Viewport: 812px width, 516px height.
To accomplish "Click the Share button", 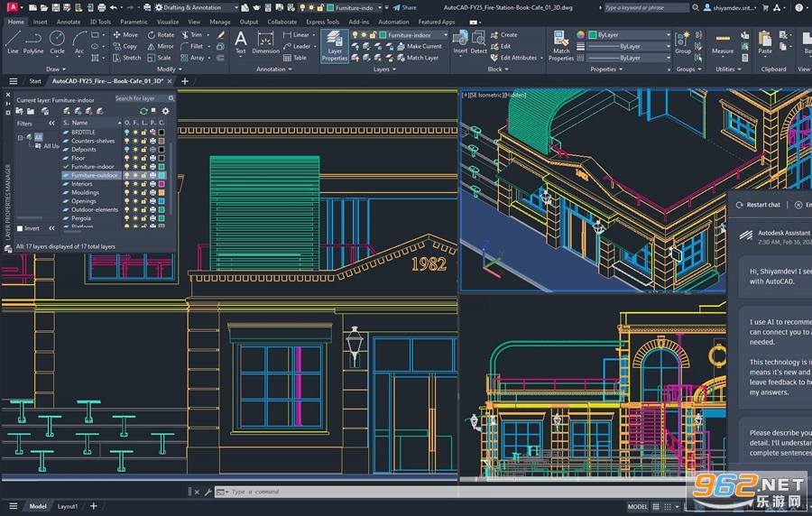I will [x=404, y=7].
